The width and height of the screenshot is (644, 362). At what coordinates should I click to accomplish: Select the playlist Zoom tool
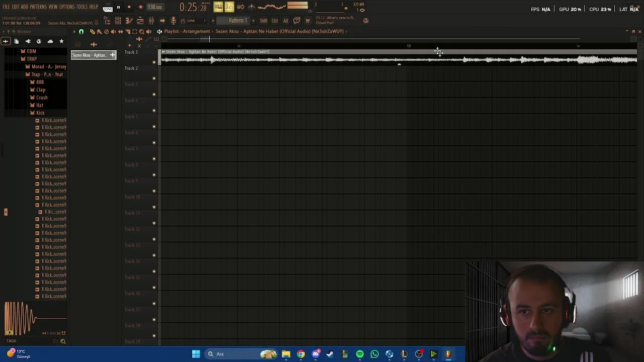(x=141, y=32)
